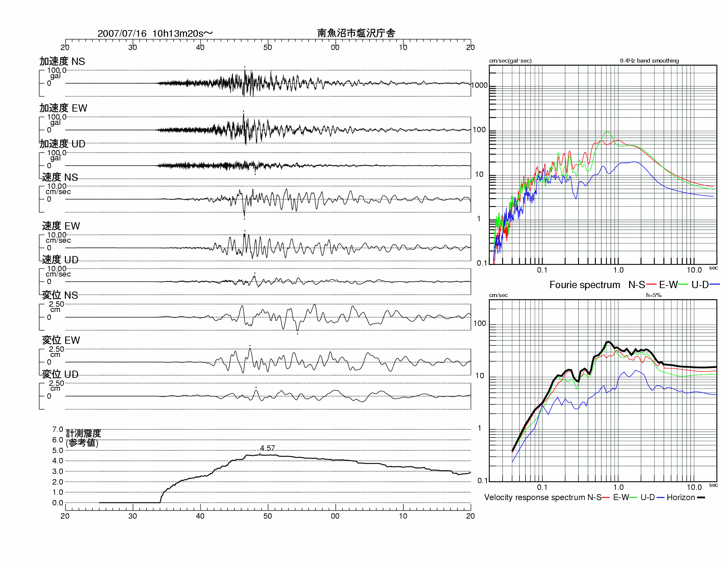
Task: Click the Velocity response spectrum title
Action: 535,497
